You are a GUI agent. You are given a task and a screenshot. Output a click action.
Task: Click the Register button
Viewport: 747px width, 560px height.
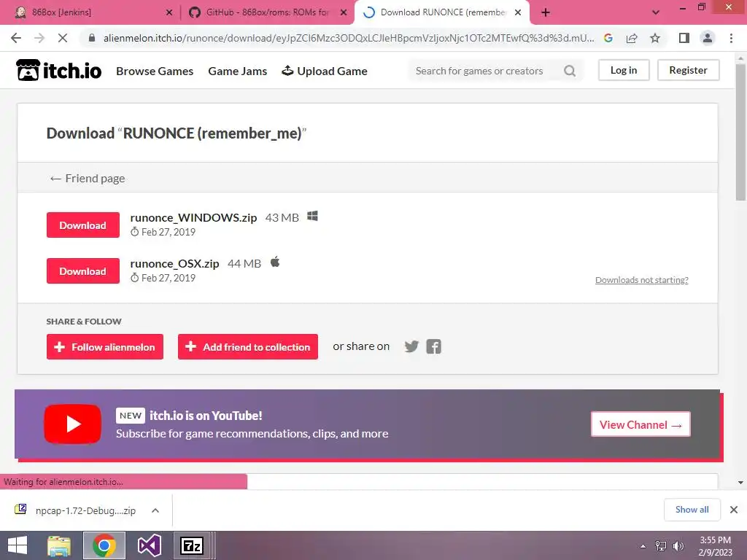click(x=688, y=70)
